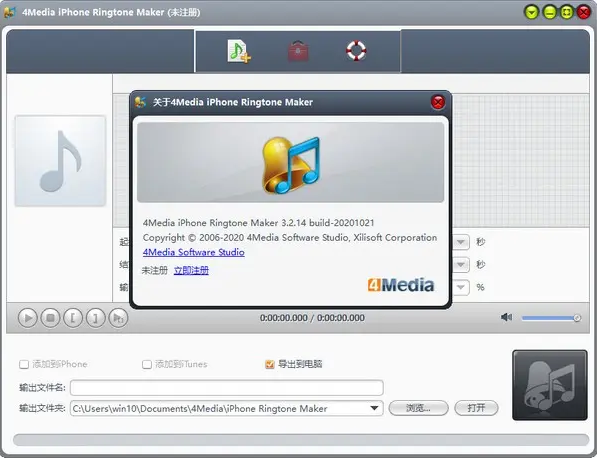Screen dimensions: 597x458
Task: Close the About 4Media dialog
Action: [x=438, y=102]
